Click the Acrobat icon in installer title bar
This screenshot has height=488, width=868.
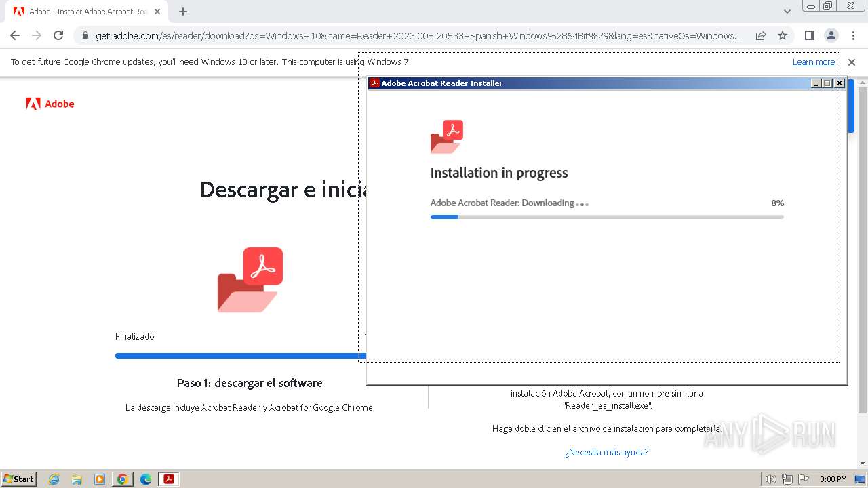point(374,83)
